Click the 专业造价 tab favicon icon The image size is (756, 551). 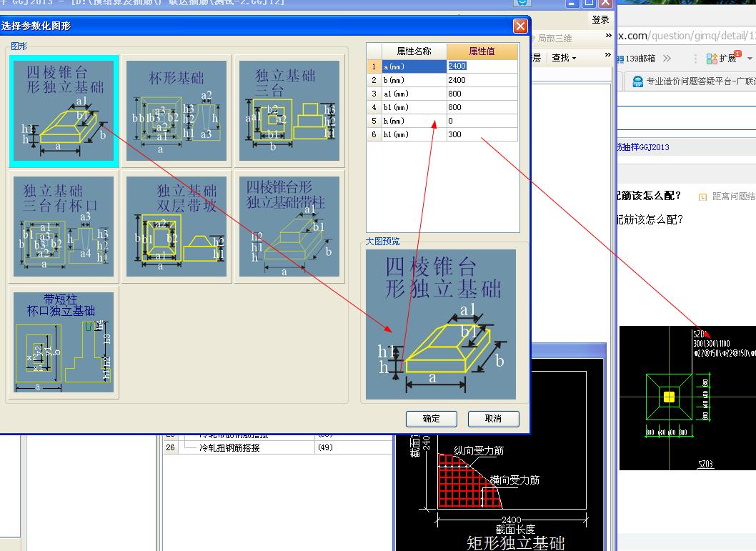tap(637, 81)
